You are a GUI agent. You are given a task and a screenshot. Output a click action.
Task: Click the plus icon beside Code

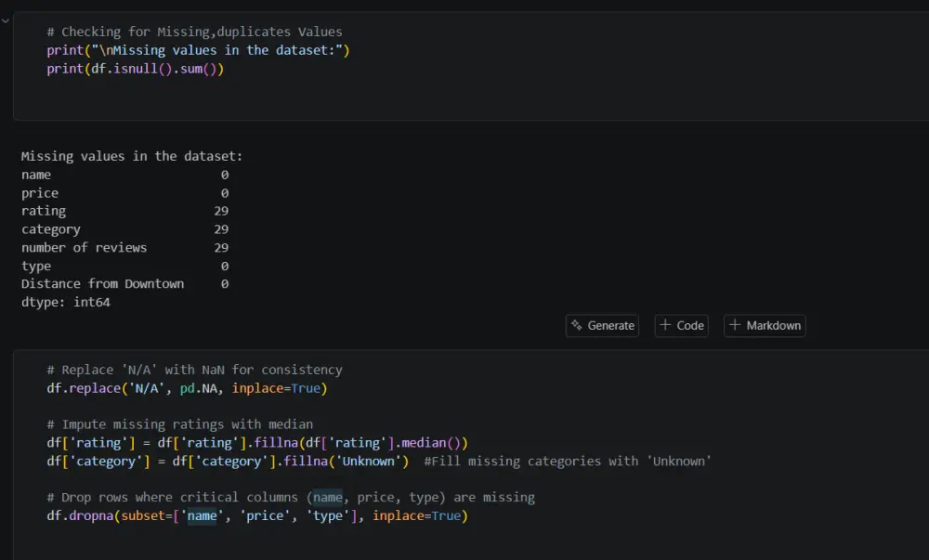[x=665, y=326]
